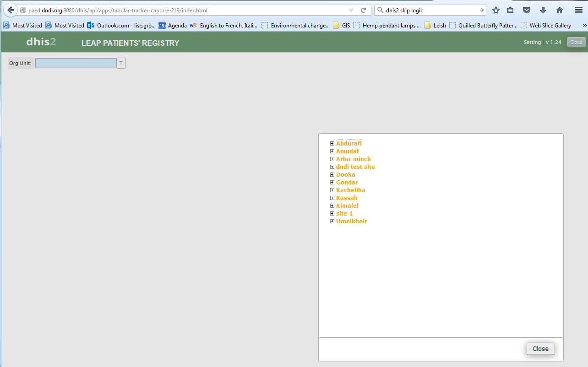588x367 pixels.
Task: Open the URL history dropdown arrow
Action: (351, 10)
